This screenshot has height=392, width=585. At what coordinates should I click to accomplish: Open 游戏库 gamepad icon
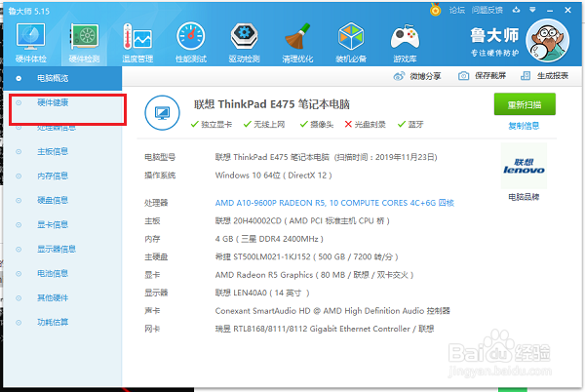(405, 43)
